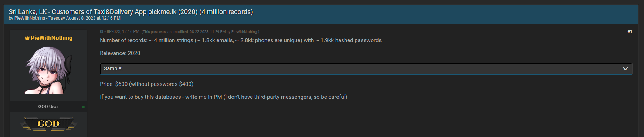Click the GOD User rank label
The width and height of the screenshot is (644, 137).
click(48, 107)
